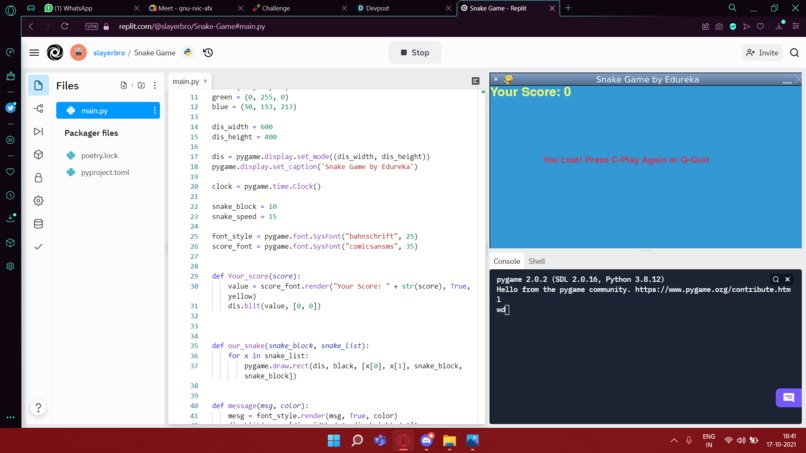
Task: Switch to the Devpost browser tab
Action: (404, 8)
